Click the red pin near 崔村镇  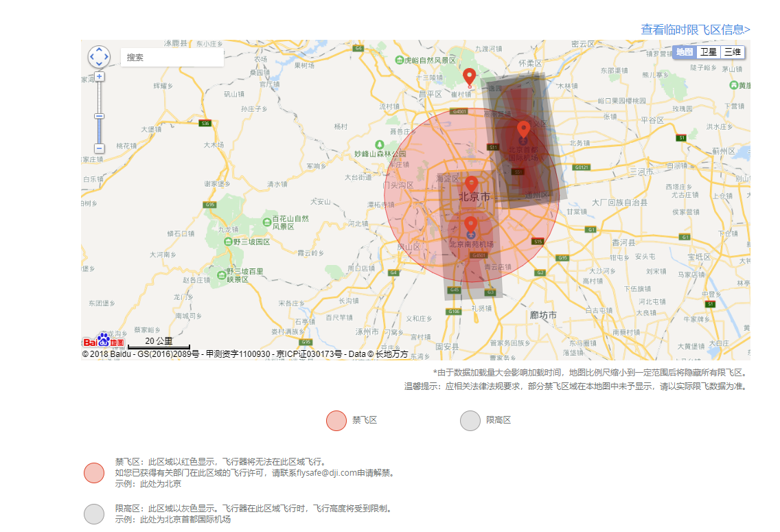470,77
